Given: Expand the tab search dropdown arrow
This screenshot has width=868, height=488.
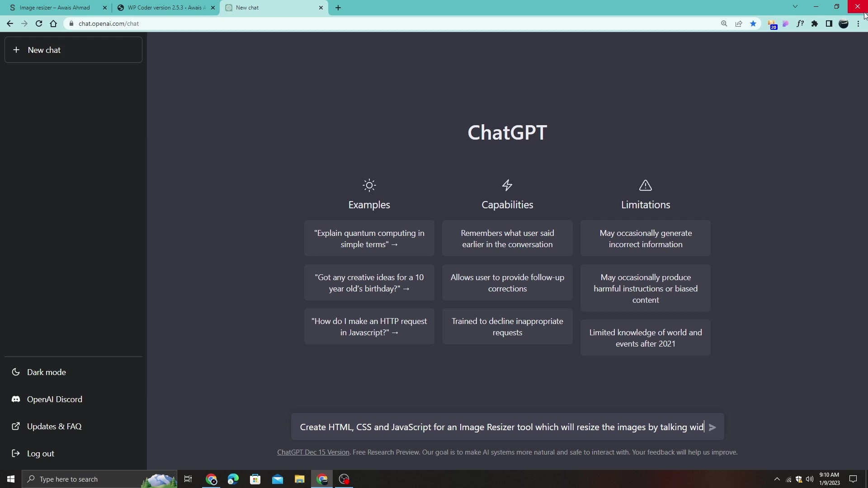Looking at the screenshot, I should 795,7.
